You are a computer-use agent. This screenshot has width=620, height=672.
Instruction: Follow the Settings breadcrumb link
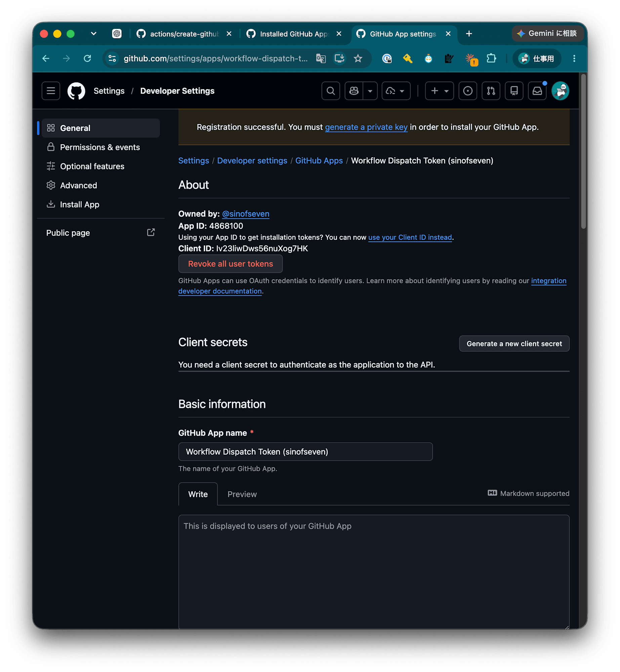[193, 161]
